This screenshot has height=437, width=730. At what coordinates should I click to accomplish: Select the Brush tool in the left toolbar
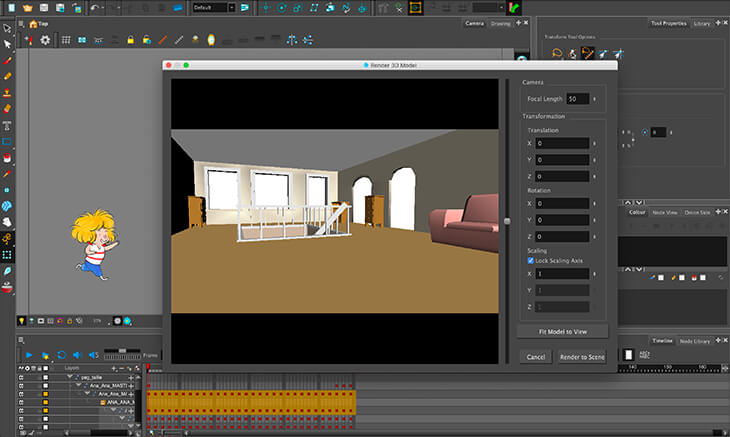pos(7,61)
